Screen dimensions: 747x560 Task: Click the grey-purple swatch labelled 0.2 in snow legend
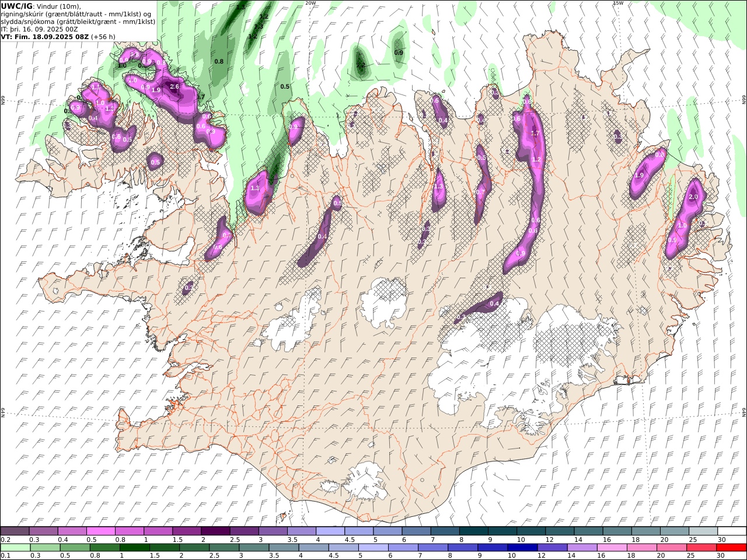click(x=15, y=531)
